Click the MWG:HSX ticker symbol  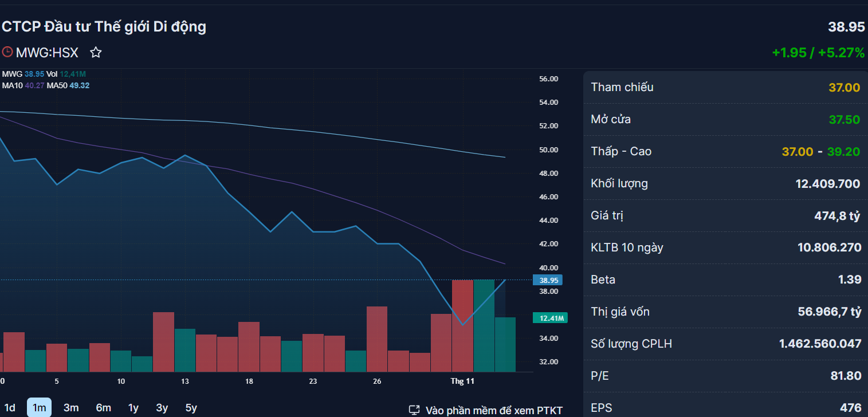click(47, 53)
